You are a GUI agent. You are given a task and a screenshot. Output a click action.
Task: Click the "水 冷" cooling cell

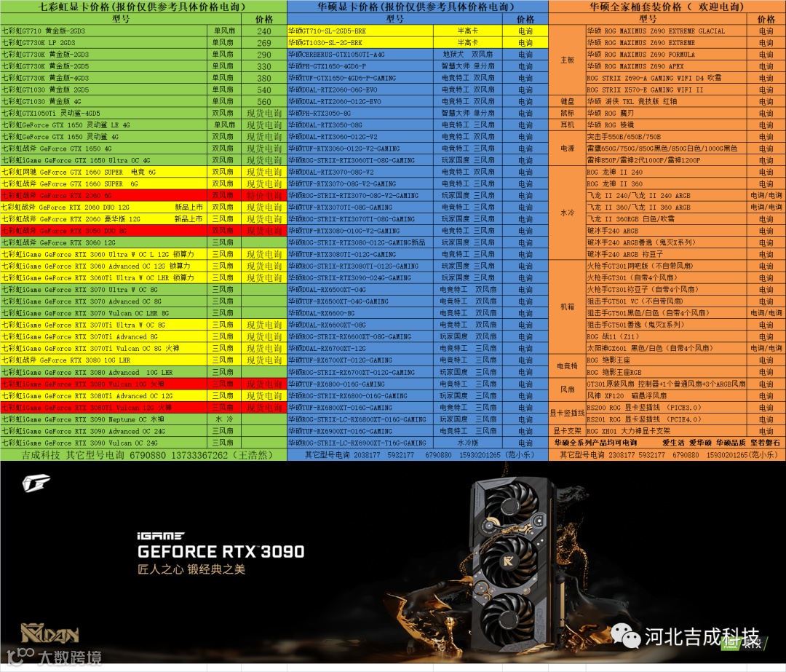coord(224,419)
